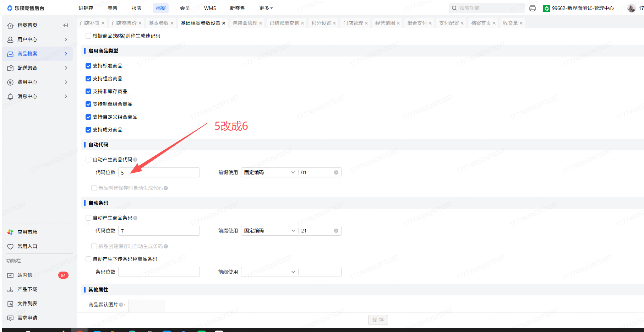Expand 商品档案 submenu chevron
644x332 pixels.
point(66,54)
